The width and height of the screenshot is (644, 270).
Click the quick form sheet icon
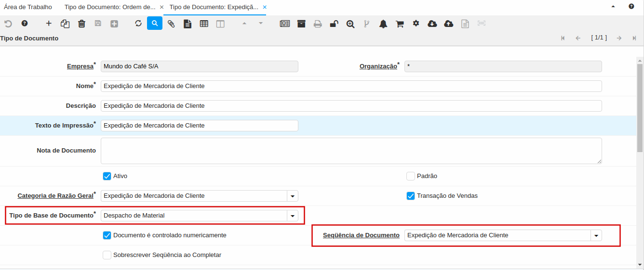coord(465,24)
